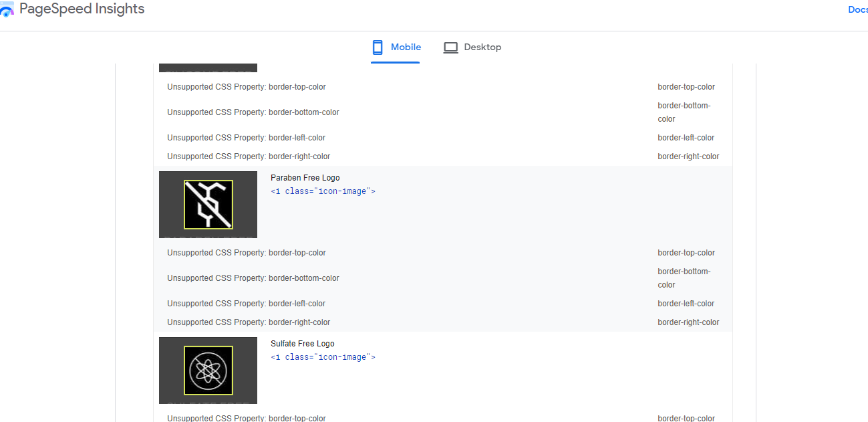Open the Docs link
This screenshot has width=868, height=422.
pos(858,9)
